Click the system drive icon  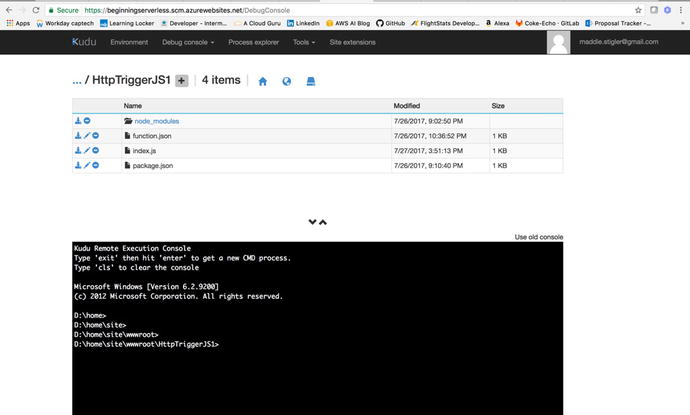311,81
